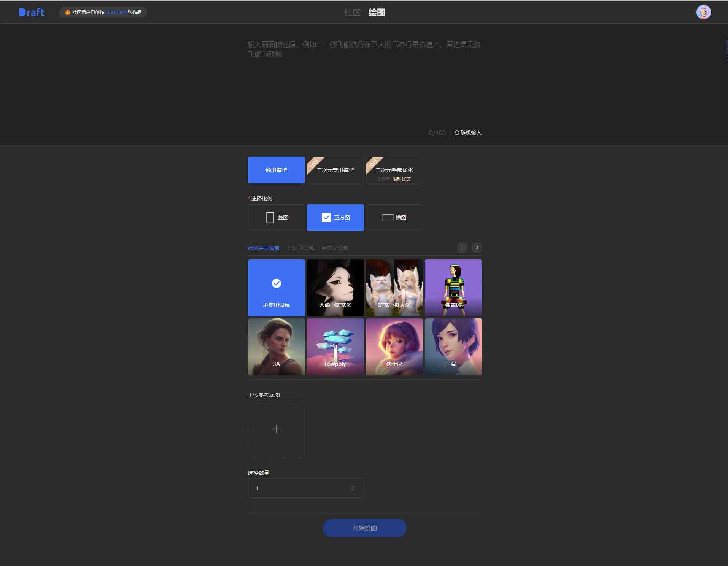Image resolution: width=728 pixels, height=566 pixels.
Task: Select the 二次元专用模型 model
Action: (335, 170)
